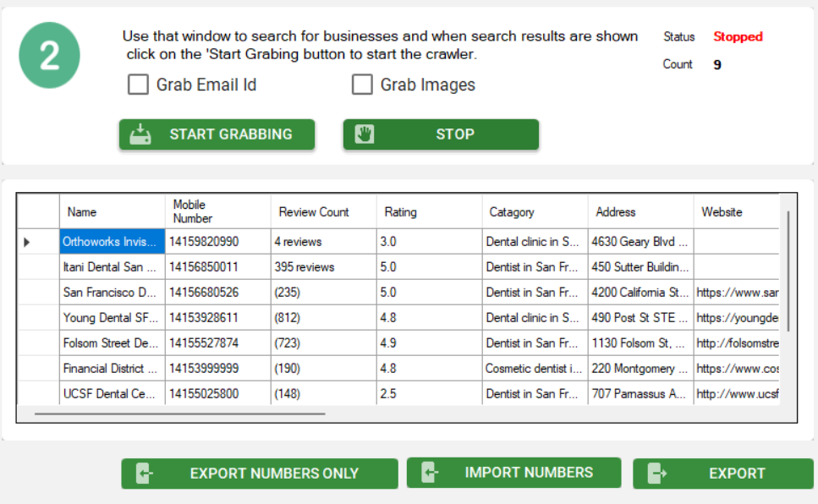This screenshot has width=818, height=504.
Task: Click the '450 Sutter Buildin...' address cell
Action: point(641,267)
